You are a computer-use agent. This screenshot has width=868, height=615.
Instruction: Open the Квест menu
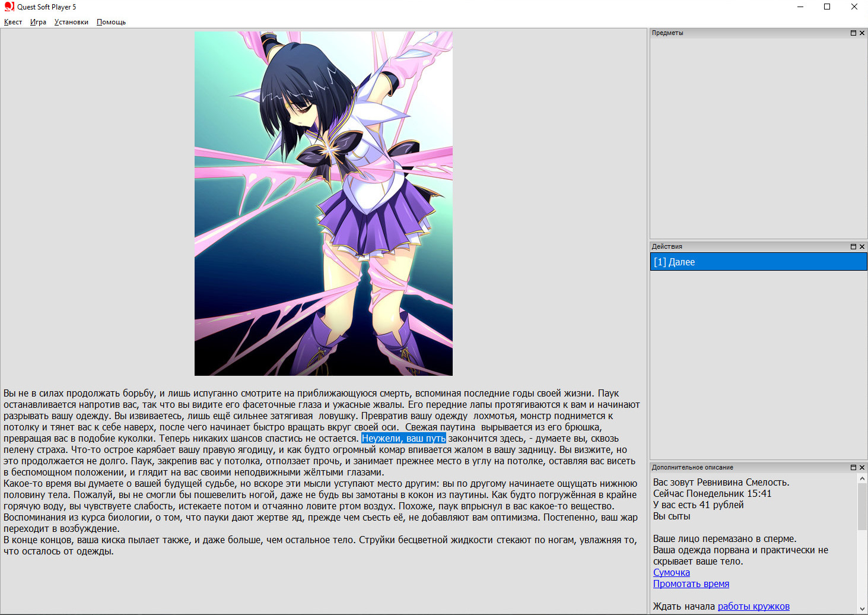click(13, 22)
